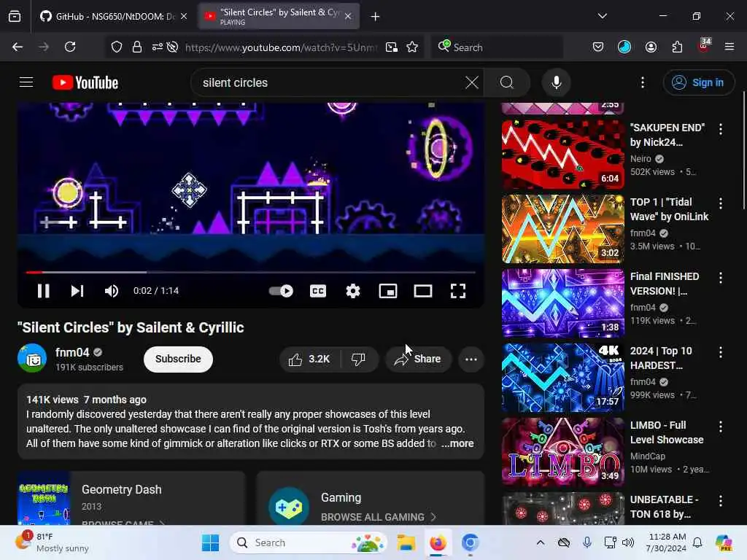Image resolution: width=747 pixels, height=560 pixels.
Task: Open Geometry Dash game card
Action: (131, 498)
